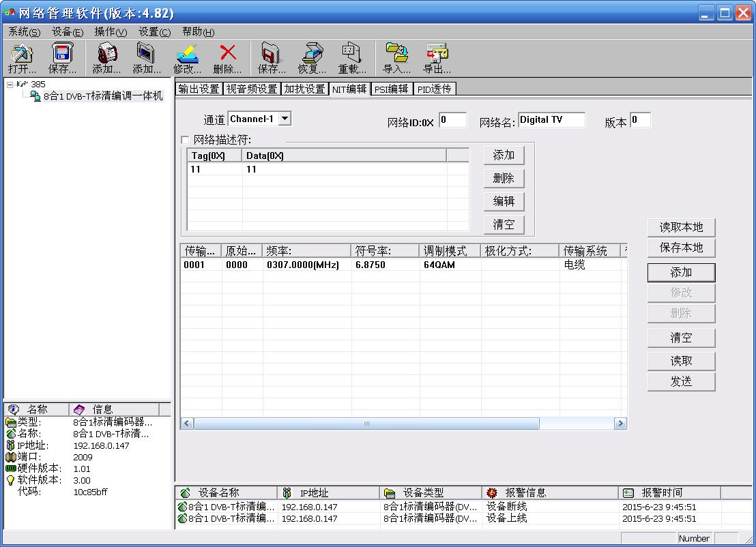
Task: Click the 发送 button
Action: (681, 382)
